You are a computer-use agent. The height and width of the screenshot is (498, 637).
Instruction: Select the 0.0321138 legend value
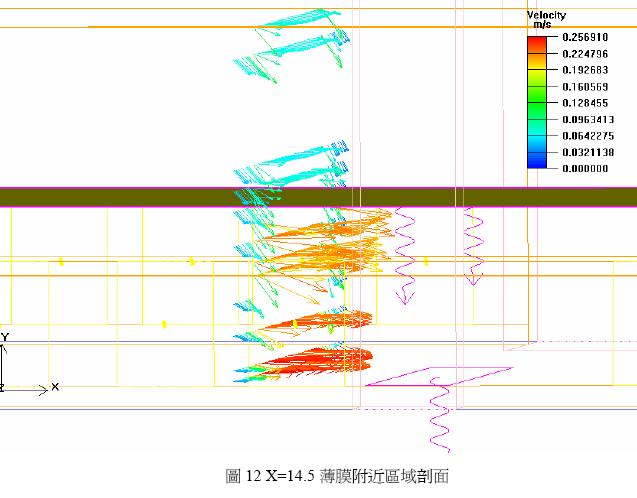click(588, 153)
